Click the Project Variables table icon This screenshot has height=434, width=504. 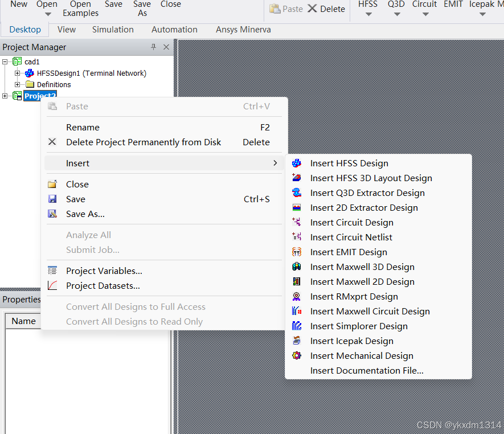[x=52, y=271]
